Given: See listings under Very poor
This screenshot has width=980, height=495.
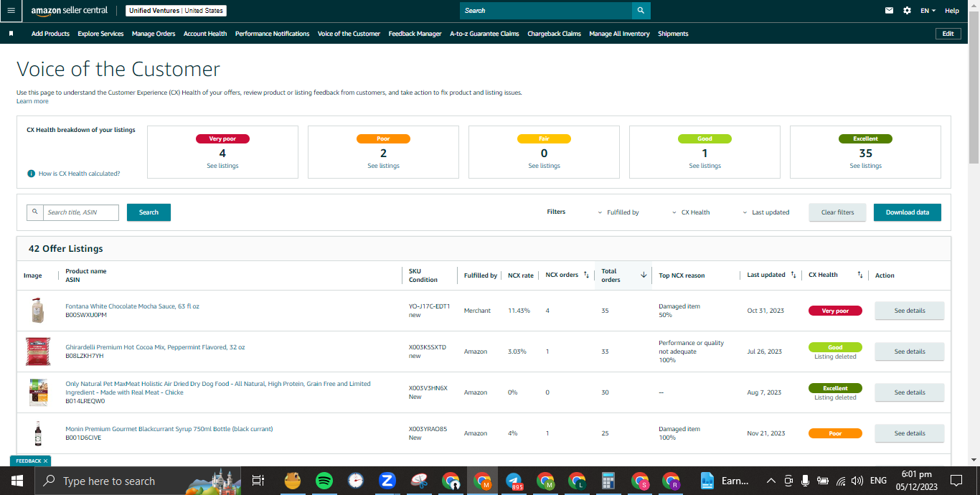Looking at the screenshot, I should (x=222, y=166).
